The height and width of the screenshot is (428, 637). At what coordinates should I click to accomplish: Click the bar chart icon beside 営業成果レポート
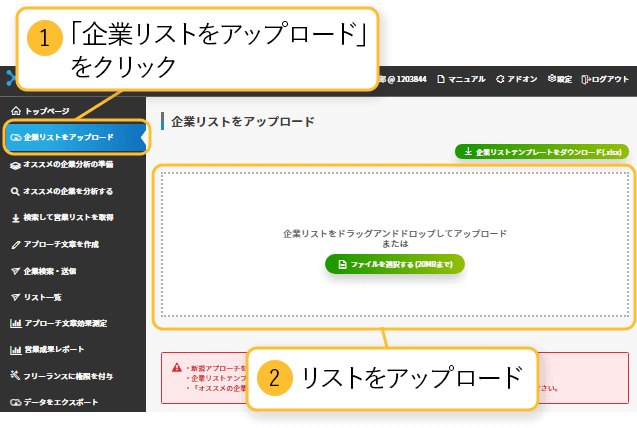click(15, 350)
